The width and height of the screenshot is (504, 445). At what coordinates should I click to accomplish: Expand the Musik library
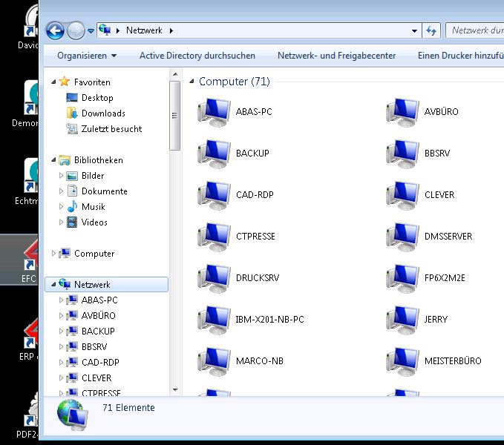click(x=61, y=207)
